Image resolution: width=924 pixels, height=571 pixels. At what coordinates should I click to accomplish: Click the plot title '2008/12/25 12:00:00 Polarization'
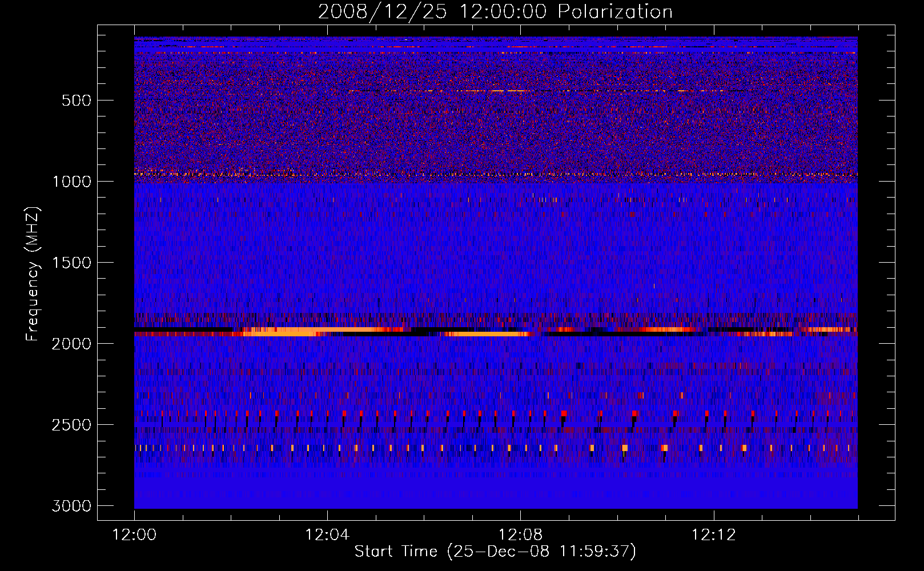495,11
